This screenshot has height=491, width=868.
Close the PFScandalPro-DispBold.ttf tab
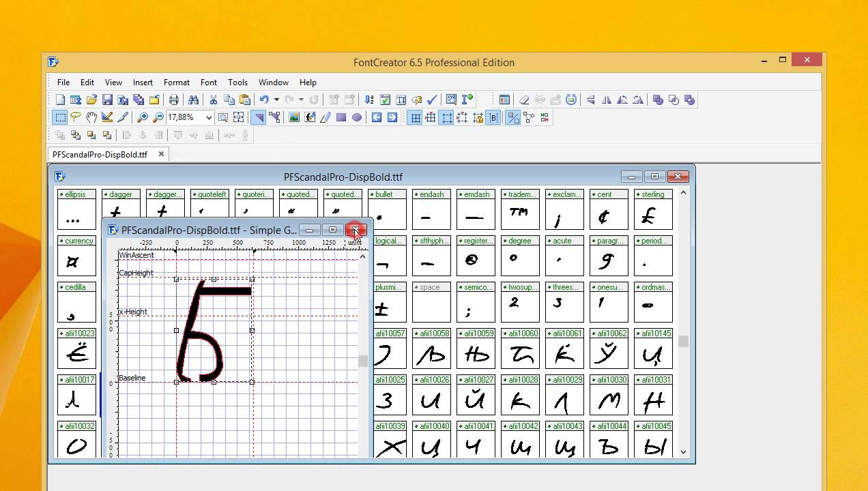162,154
